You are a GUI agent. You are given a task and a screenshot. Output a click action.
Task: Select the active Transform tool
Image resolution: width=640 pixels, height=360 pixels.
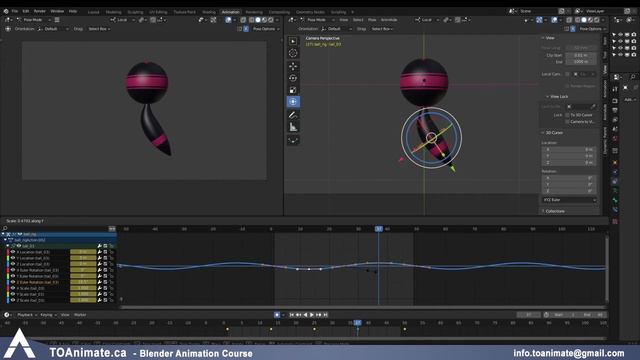click(x=293, y=102)
